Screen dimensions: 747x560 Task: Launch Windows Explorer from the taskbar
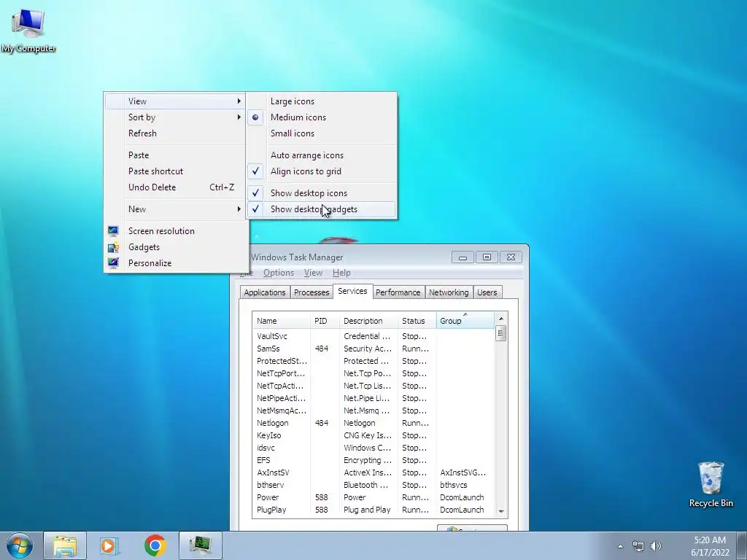[65, 545]
